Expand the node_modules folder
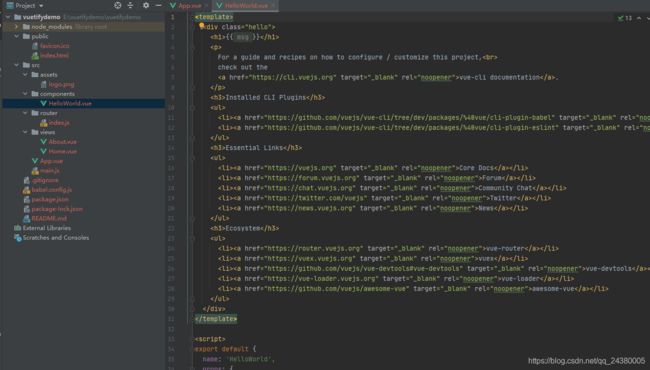Image resolution: width=650 pixels, height=370 pixels. (17, 27)
